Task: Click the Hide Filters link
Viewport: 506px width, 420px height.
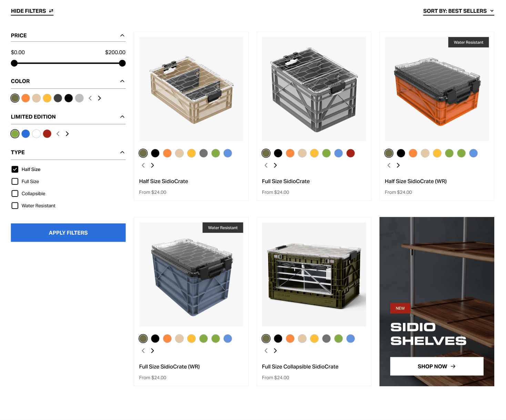Action: [32, 11]
